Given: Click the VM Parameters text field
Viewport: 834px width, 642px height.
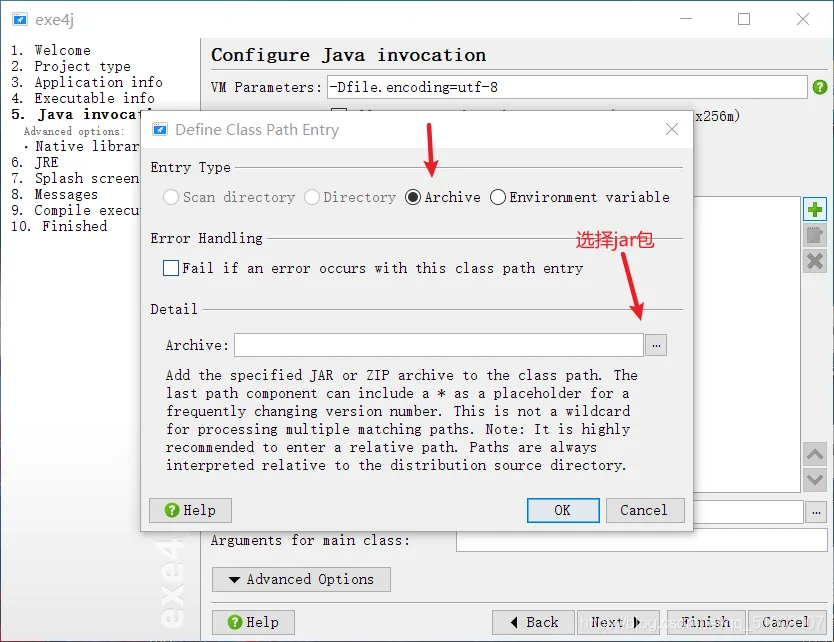Looking at the screenshot, I should [x=567, y=87].
